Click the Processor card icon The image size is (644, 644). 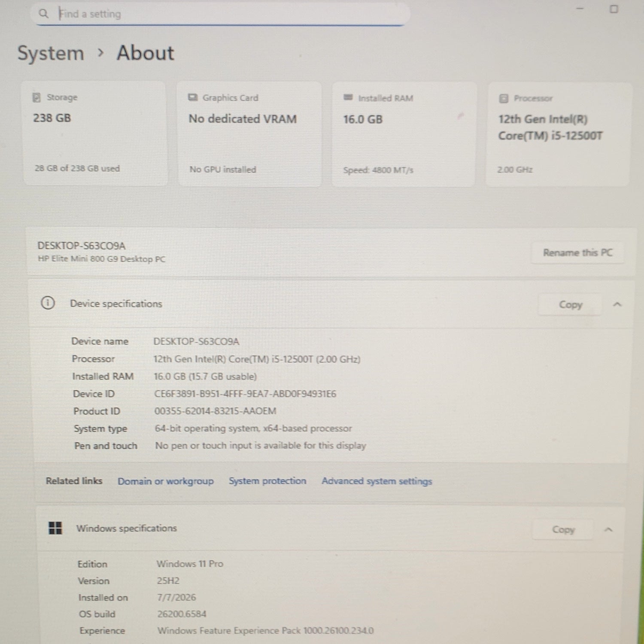click(x=504, y=98)
